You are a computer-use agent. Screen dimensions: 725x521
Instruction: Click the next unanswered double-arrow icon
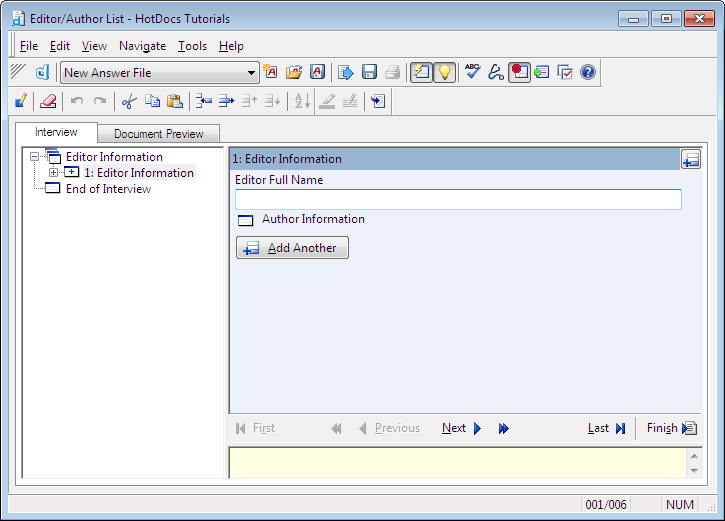click(504, 429)
